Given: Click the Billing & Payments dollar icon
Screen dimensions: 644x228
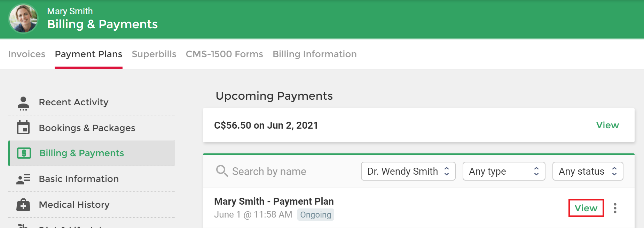Looking at the screenshot, I should click(x=24, y=153).
